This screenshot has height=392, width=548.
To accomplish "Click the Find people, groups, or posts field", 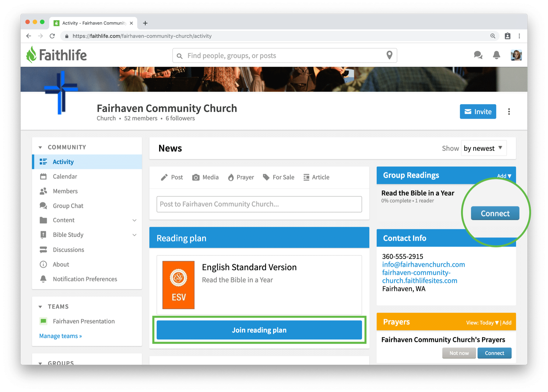I will (285, 55).
